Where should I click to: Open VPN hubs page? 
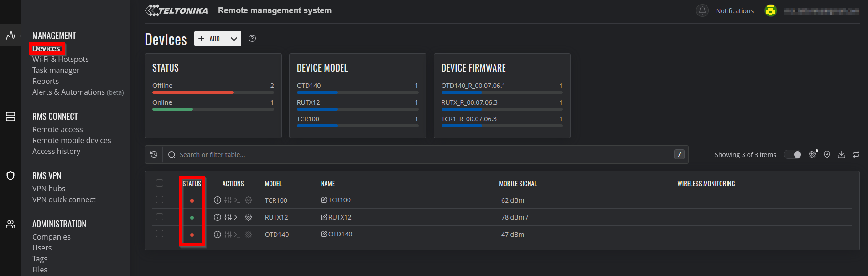[49, 189]
